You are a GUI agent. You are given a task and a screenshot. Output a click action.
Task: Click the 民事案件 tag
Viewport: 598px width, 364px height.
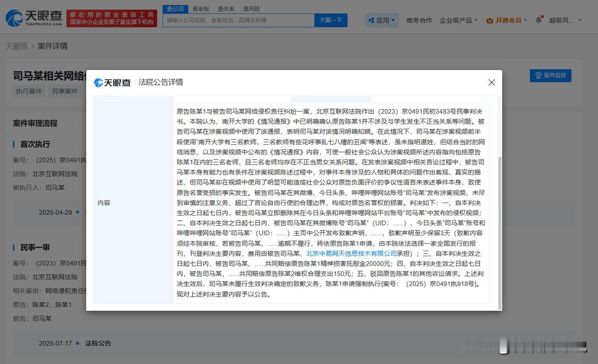click(x=65, y=91)
